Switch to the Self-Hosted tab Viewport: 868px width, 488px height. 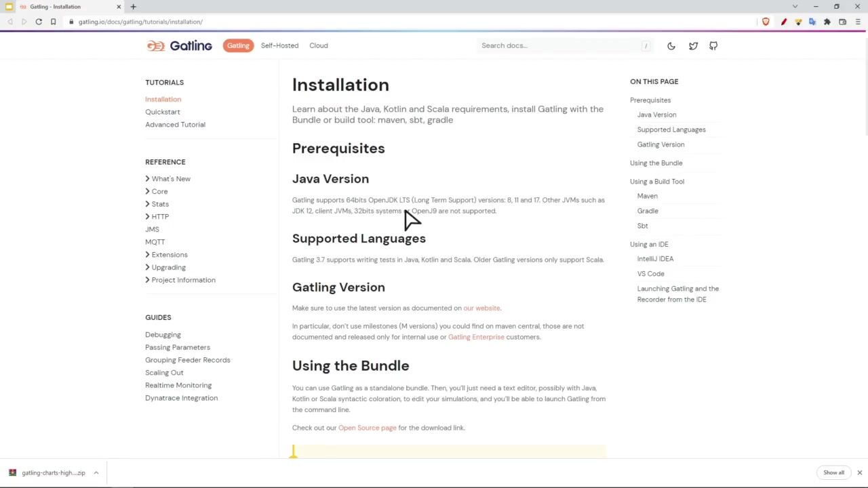(279, 45)
